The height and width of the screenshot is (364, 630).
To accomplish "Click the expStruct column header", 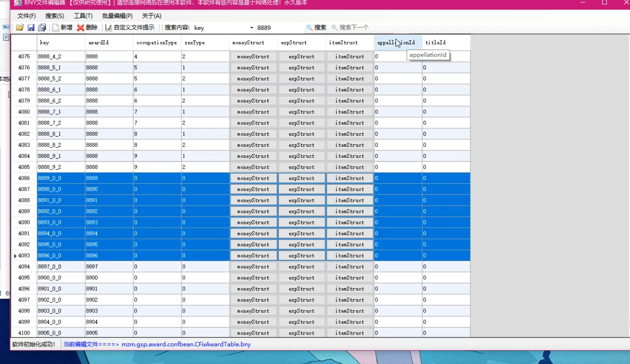I will pos(301,42).
